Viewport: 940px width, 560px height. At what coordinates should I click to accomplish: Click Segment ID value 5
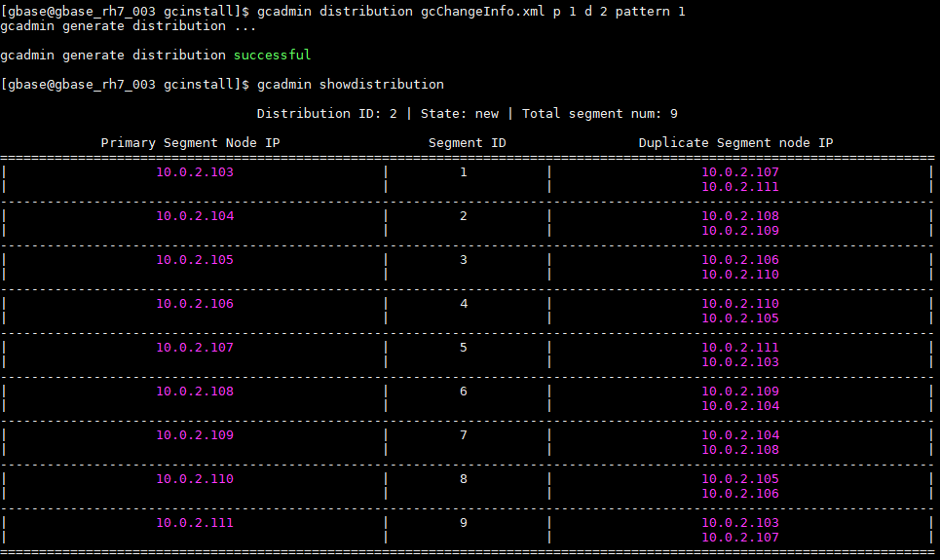pyautogui.click(x=464, y=347)
